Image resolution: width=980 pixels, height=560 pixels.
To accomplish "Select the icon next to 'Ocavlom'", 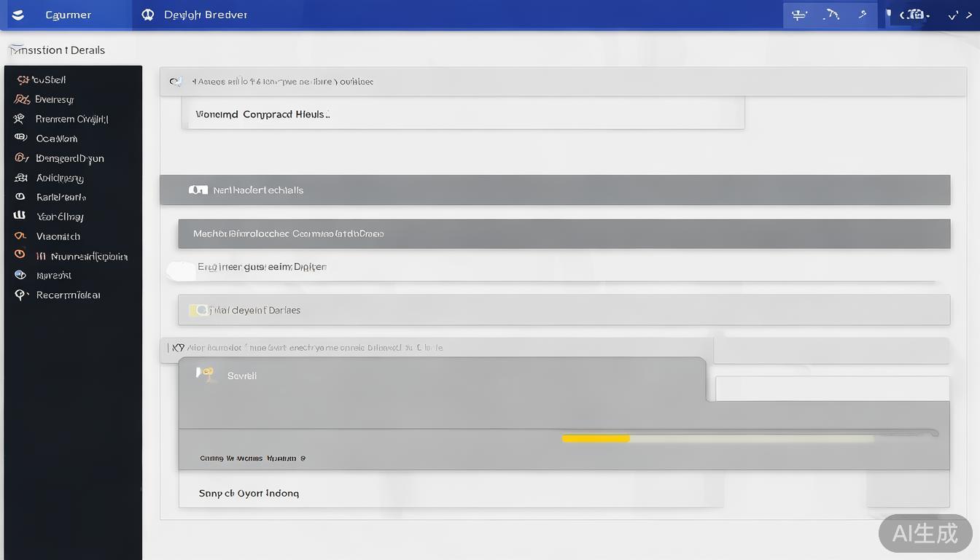I will tap(20, 138).
